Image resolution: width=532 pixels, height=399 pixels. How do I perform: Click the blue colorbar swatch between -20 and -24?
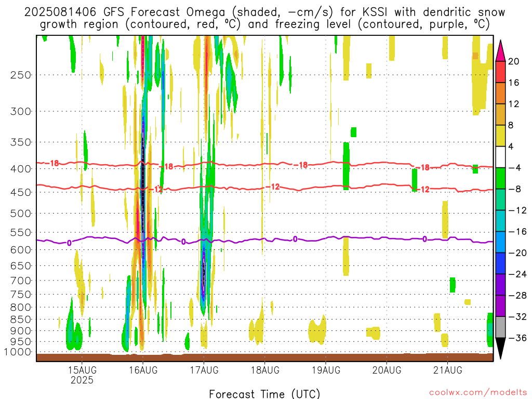click(x=500, y=263)
